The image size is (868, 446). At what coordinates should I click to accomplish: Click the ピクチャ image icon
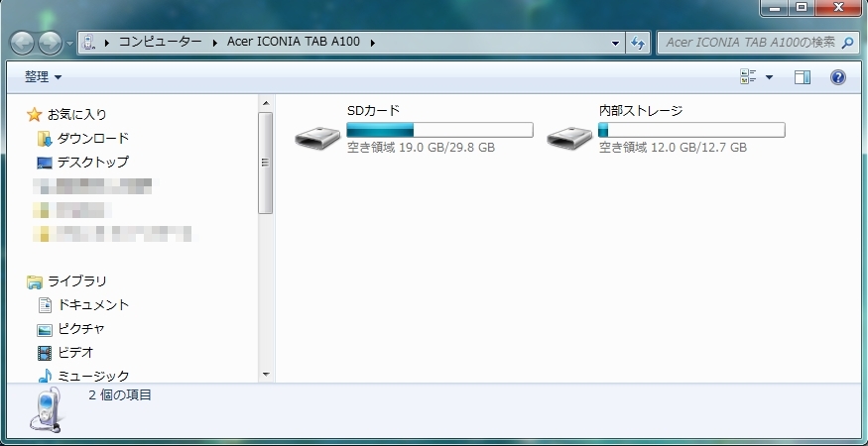click(45, 330)
